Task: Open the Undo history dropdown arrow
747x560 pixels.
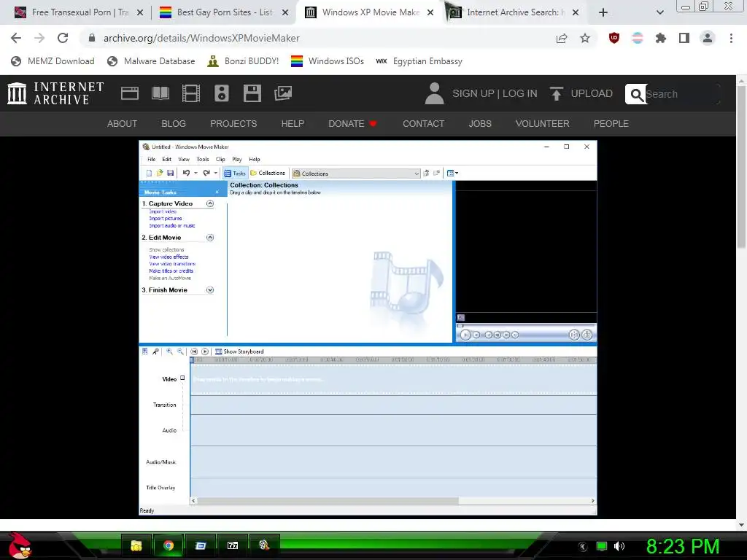Action: pos(196,174)
